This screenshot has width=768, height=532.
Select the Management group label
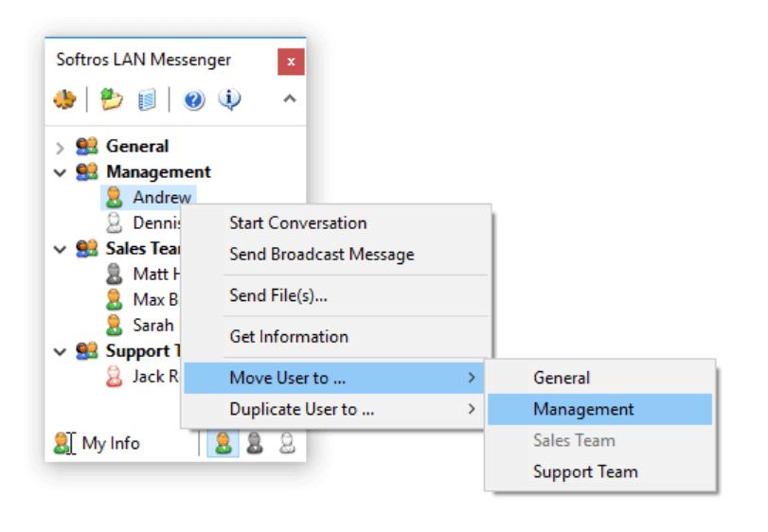point(158,171)
